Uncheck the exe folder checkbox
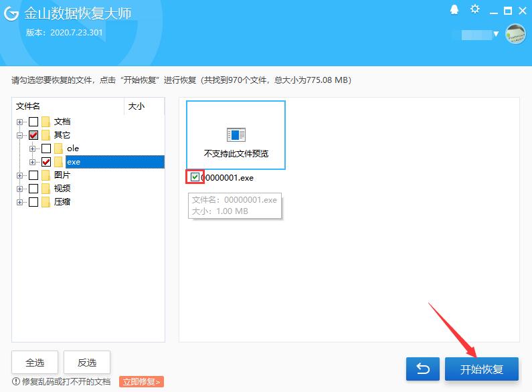 point(46,162)
